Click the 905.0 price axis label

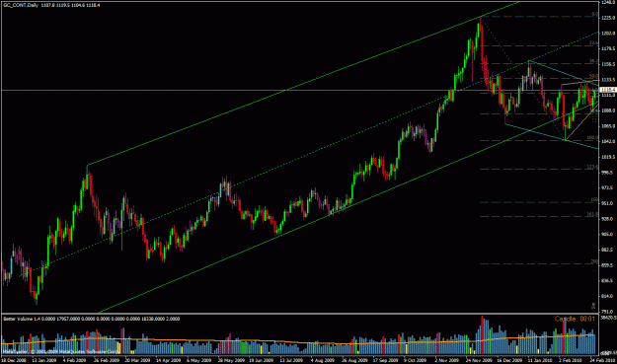tap(608, 234)
